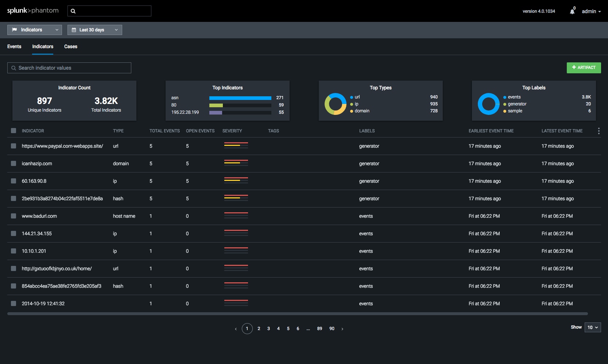Click severity indicator for 60.163.90.8 row
The image size is (608, 364).
(236, 181)
